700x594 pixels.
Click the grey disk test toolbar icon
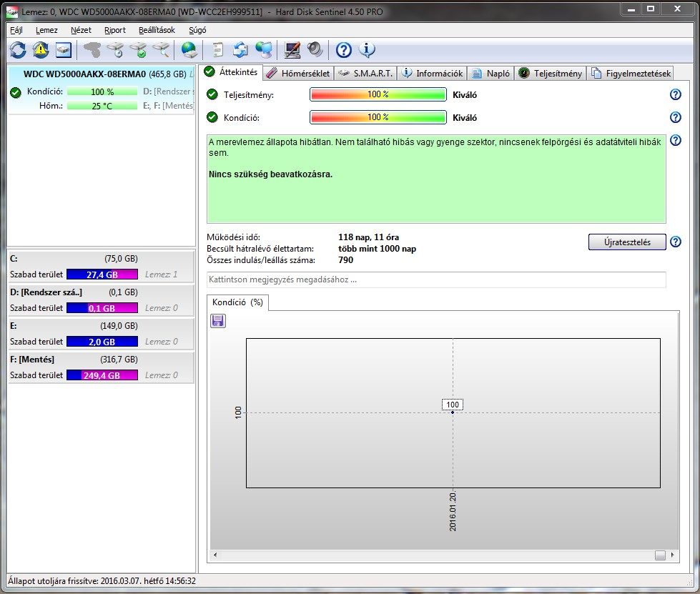coord(93,49)
